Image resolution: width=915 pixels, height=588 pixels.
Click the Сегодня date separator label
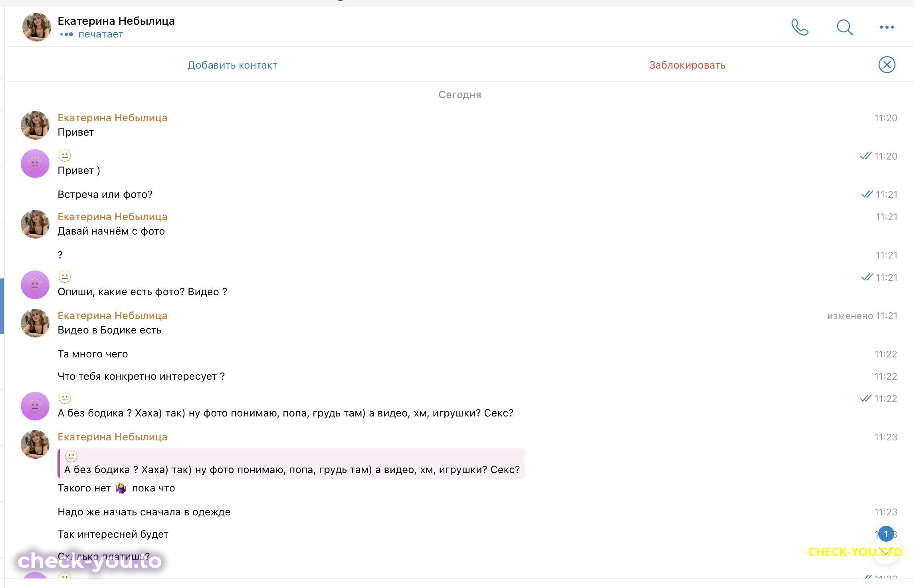point(459,95)
